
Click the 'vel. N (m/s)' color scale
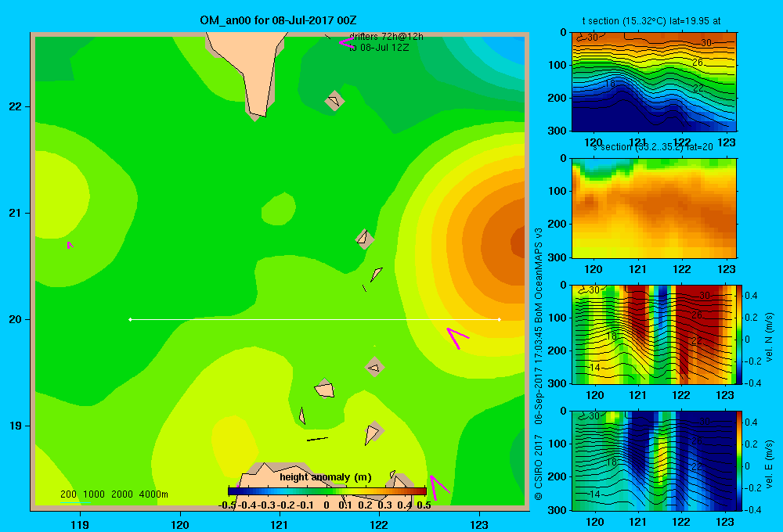click(740, 334)
